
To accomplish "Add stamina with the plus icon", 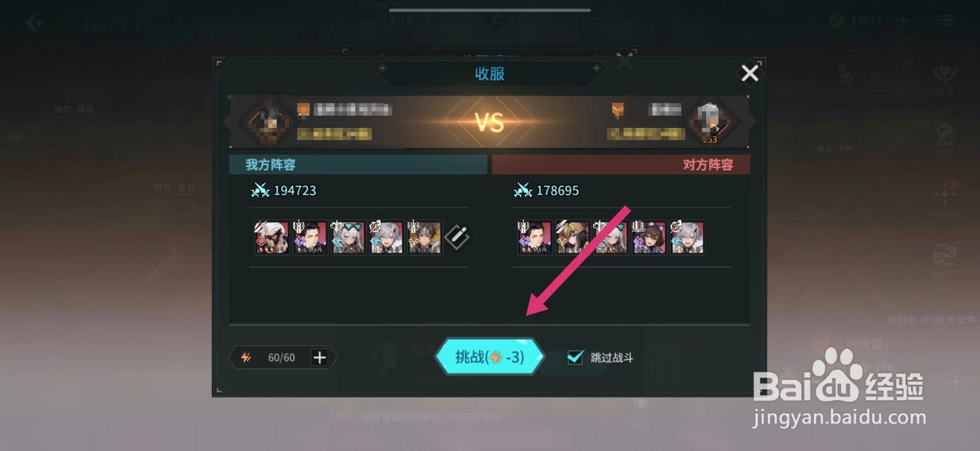I will [x=320, y=357].
